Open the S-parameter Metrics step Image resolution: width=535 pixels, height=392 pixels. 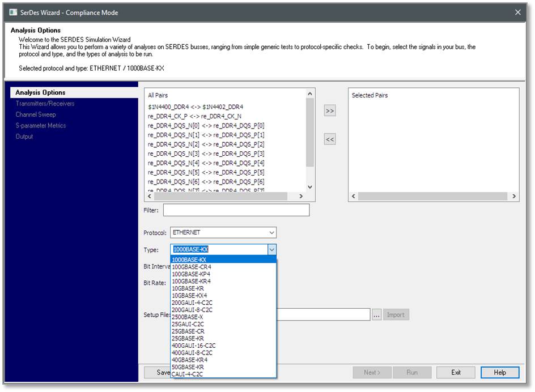tap(41, 125)
